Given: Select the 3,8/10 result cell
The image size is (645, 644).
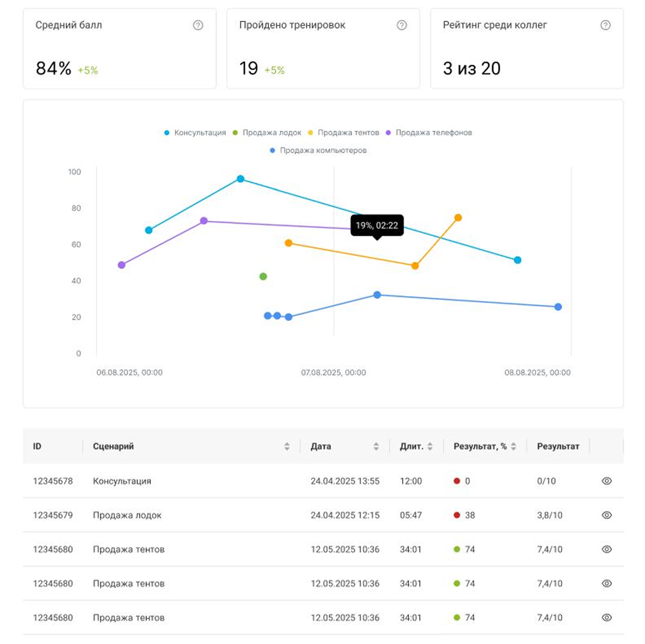Looking at the screenshot, I should point(549,515).
